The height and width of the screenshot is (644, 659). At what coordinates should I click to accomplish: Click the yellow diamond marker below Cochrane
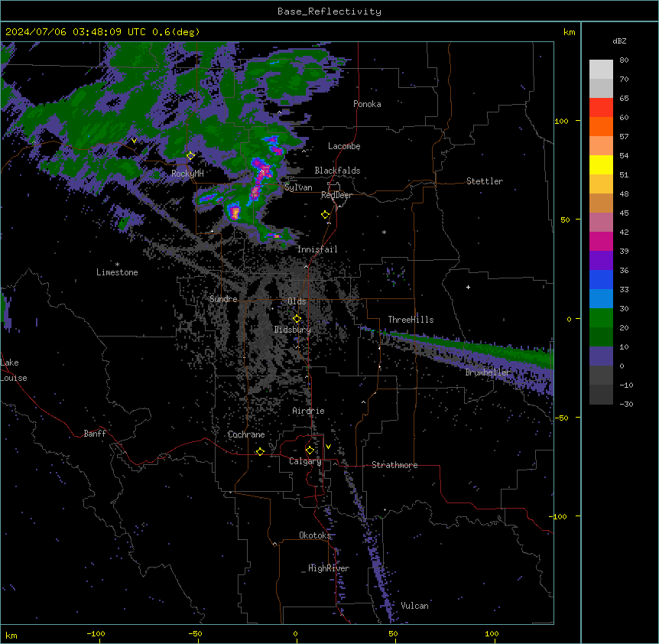click(x=260, y=451)
